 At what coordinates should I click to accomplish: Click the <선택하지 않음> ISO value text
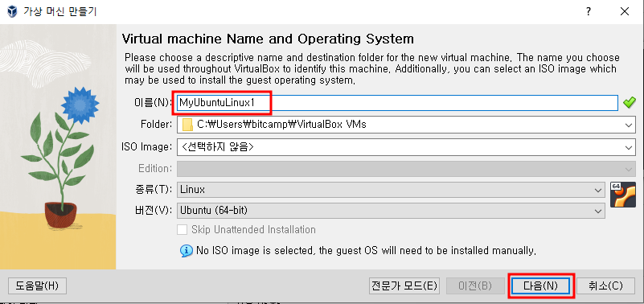pyautogui.click(x=217, y=146)
